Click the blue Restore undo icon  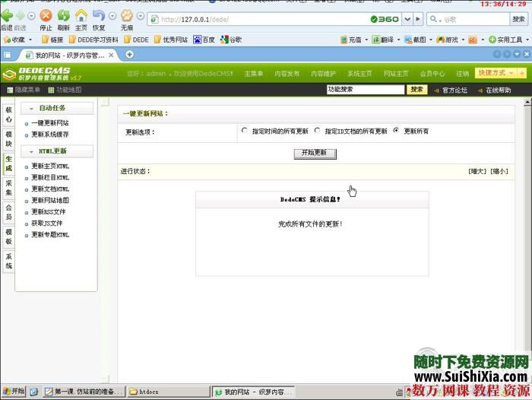[98, 16]
